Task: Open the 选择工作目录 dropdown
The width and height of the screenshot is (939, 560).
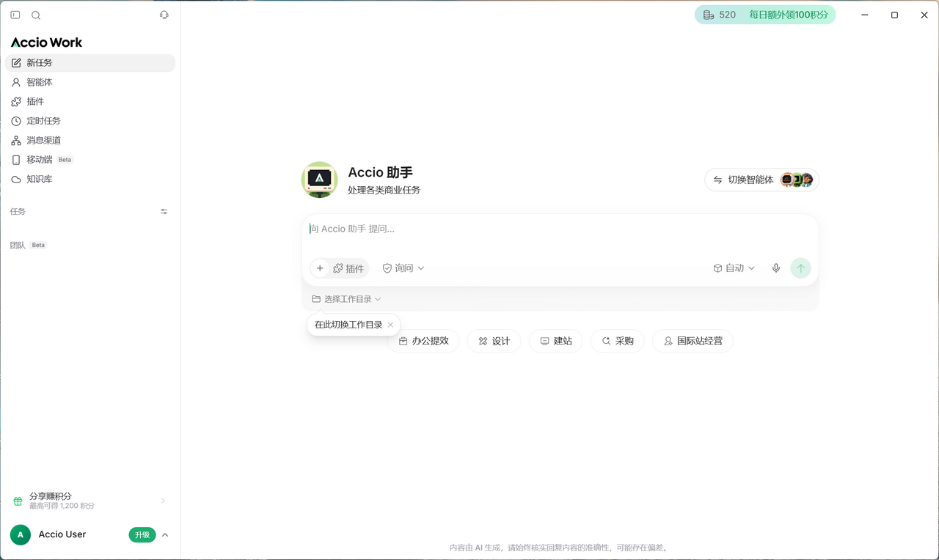Action: tap(346, 299)
